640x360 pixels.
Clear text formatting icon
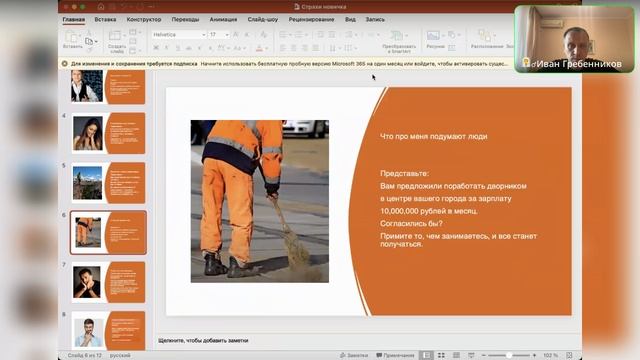click(x=263, y=35)
